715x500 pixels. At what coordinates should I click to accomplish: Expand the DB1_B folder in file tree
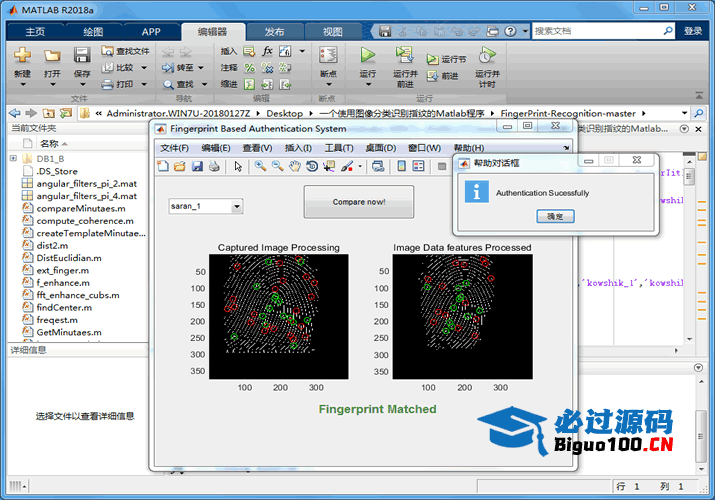(13, 158)
